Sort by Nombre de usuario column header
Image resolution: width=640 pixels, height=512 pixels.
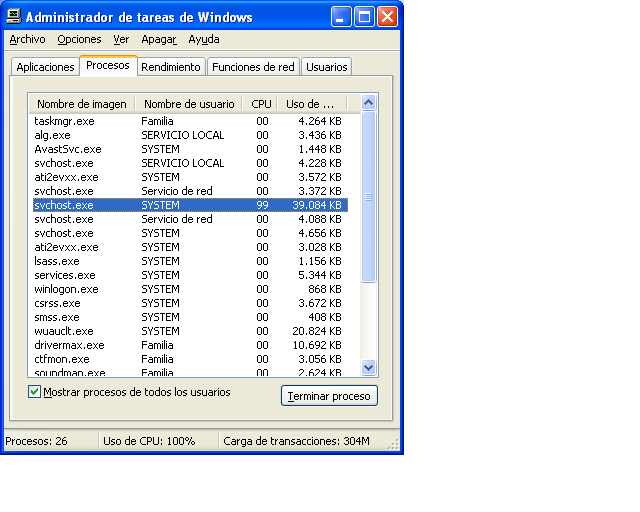pyautogui.click(x=189, y=104)
